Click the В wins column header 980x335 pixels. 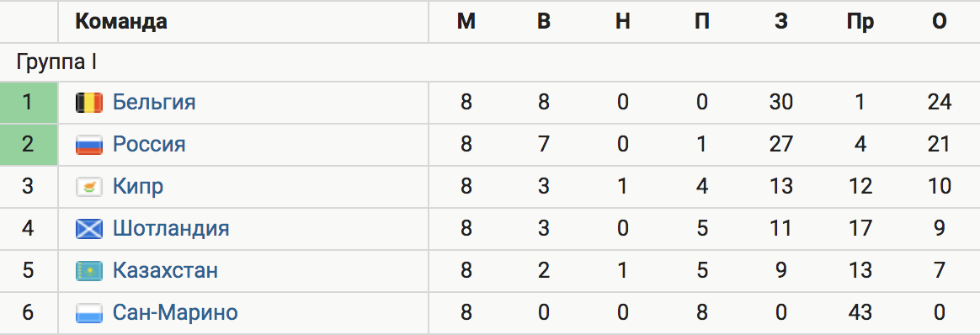coord(544,22)
